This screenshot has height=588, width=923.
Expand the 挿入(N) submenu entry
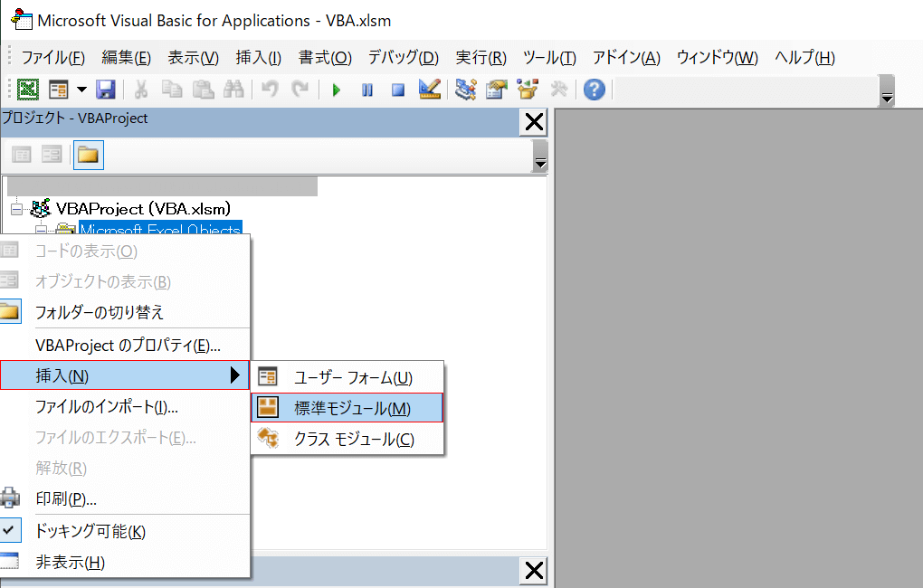coord(124,375)
